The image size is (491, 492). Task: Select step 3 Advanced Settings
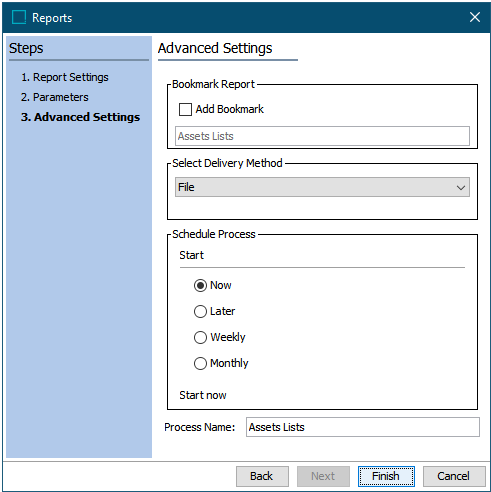80,117
